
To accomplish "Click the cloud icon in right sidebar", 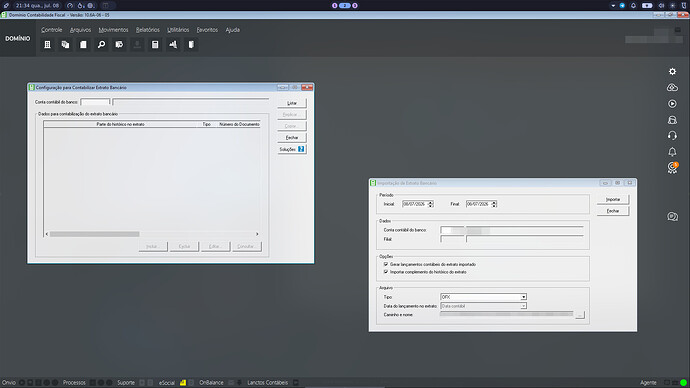I will tap(672, 88).
